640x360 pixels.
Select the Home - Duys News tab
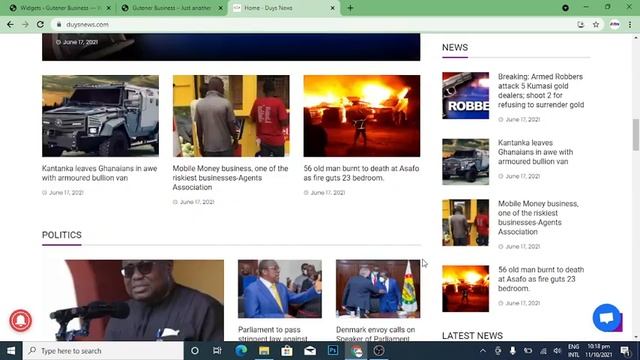(x=284, y=8)
